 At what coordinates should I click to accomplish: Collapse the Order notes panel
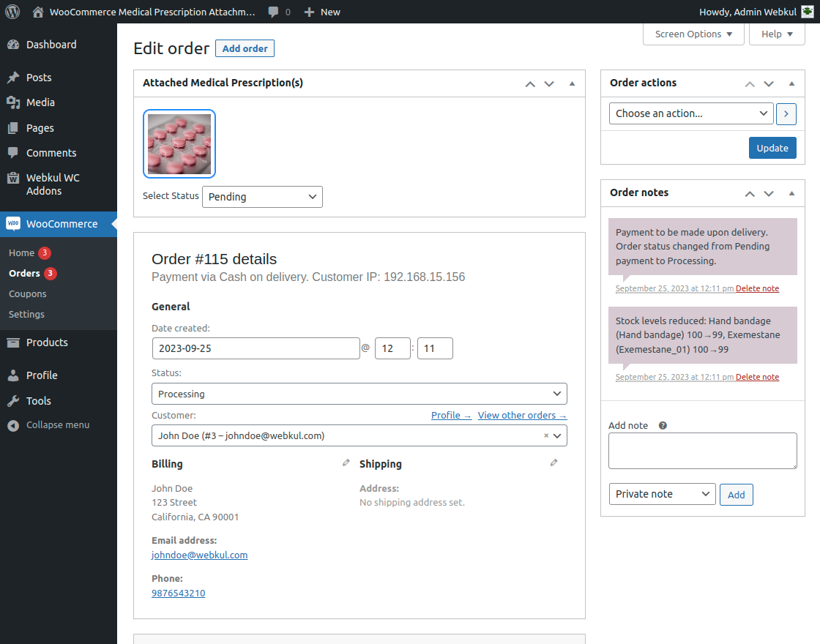791,192
